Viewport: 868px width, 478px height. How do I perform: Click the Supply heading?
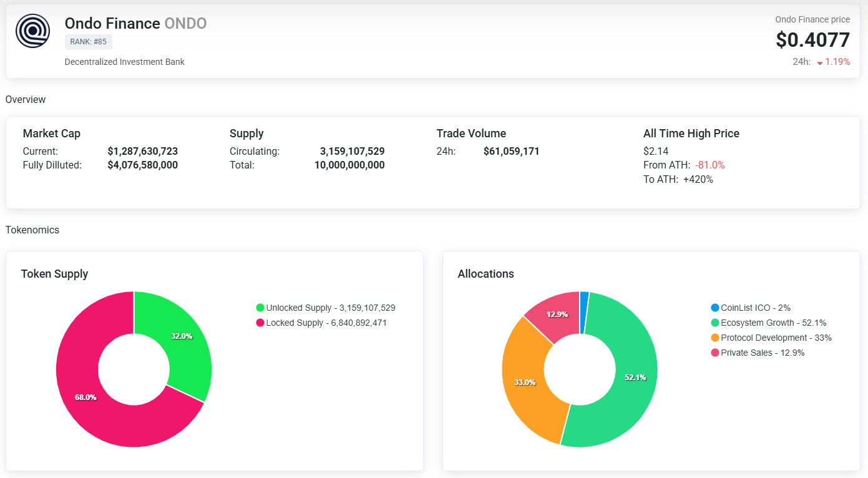pos(246,134)
